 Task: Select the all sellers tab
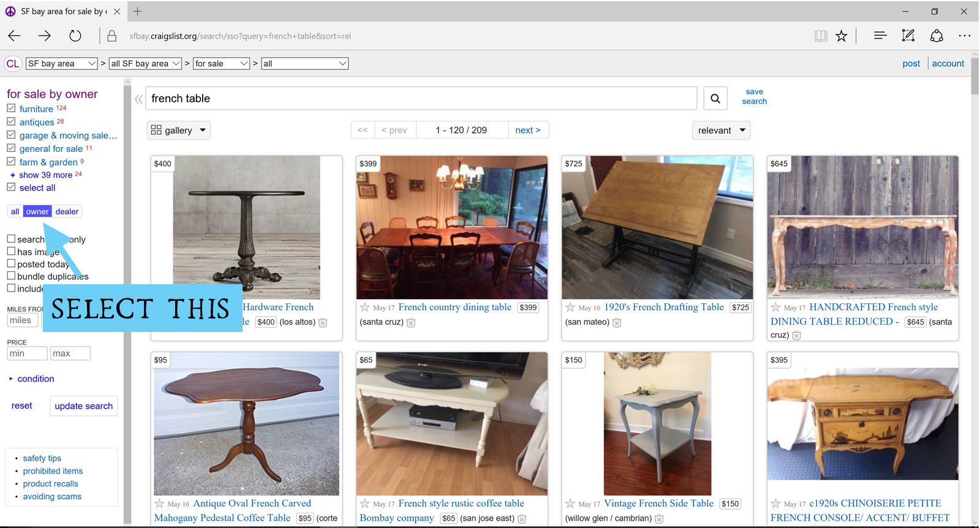coord(15,212)
